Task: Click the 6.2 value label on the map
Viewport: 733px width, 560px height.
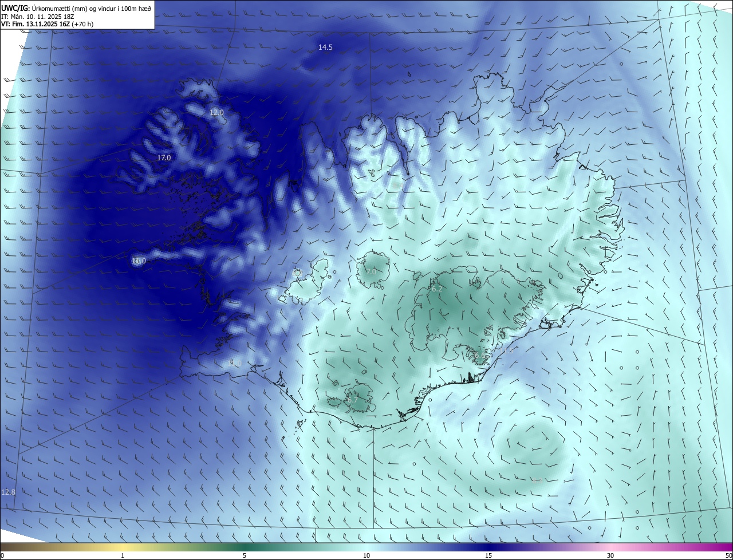Action: (x=437, y=289)
